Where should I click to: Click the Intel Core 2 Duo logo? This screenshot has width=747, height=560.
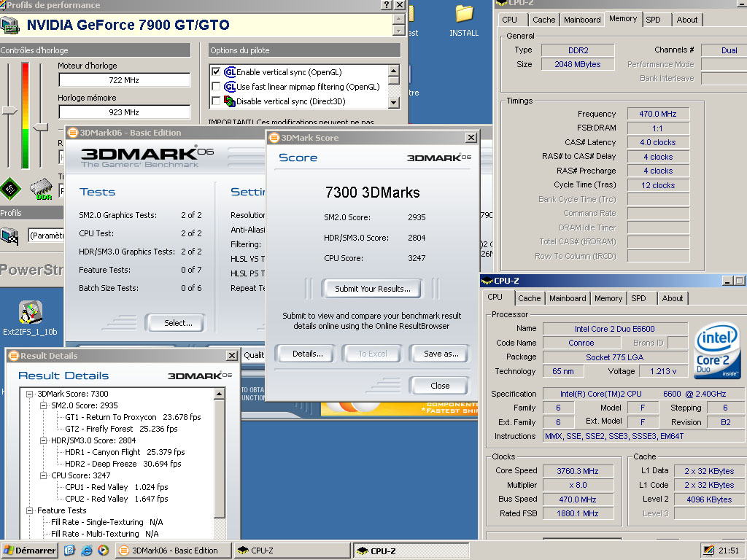[717, 351]
